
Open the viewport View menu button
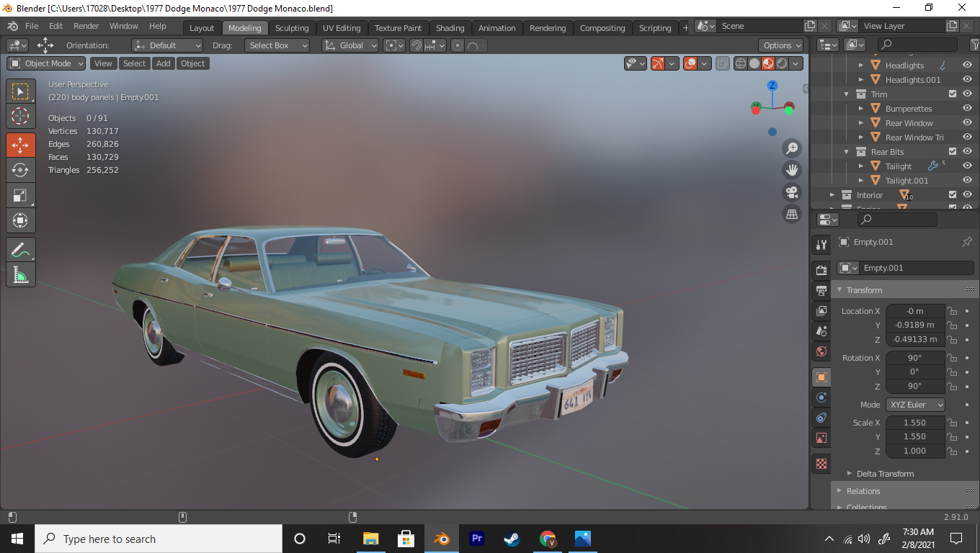(x=103, y=63)
